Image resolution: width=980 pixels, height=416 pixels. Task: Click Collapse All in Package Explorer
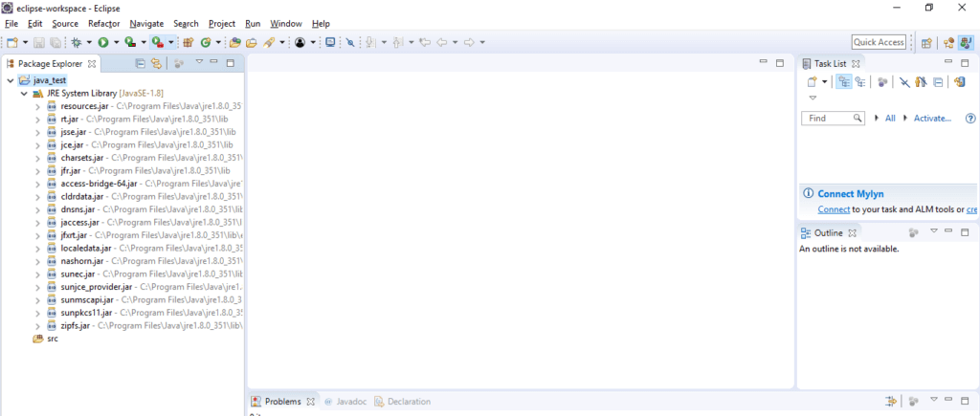tap(141, 63)
